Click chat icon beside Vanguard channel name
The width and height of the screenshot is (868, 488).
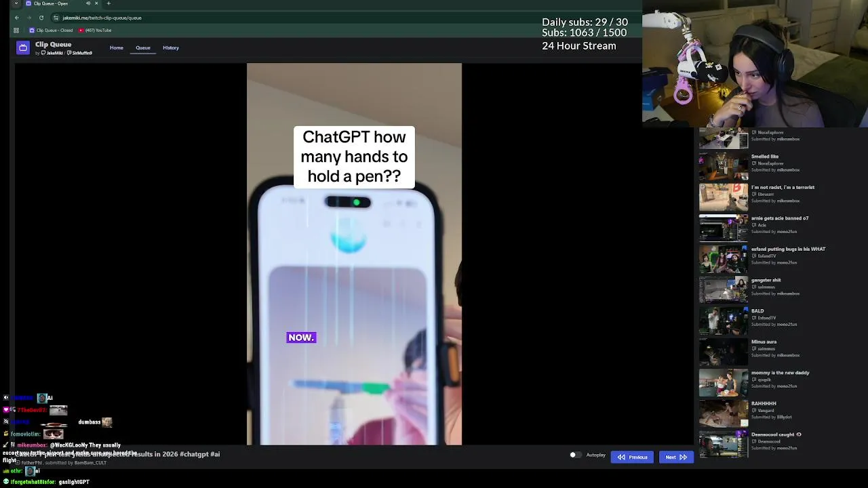[753, 411]
